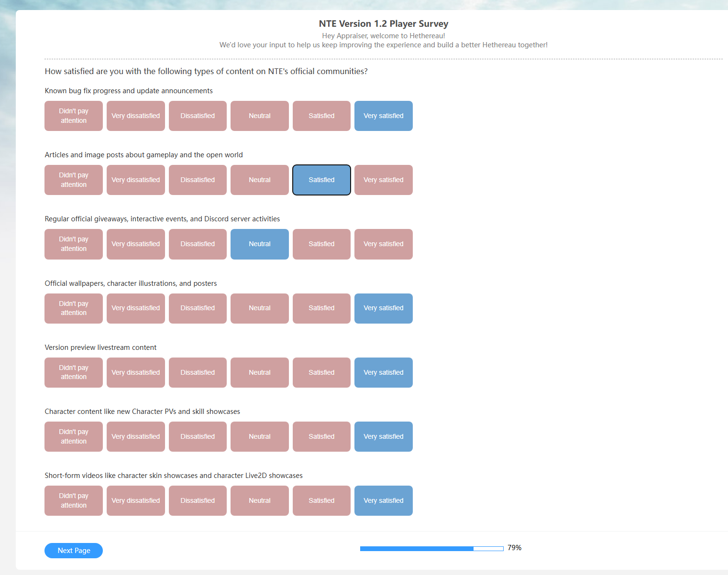This screenshot has width=728, height=575.
Task: Rate short-form videos as 'Satisfied'
Action: (321, 500)
